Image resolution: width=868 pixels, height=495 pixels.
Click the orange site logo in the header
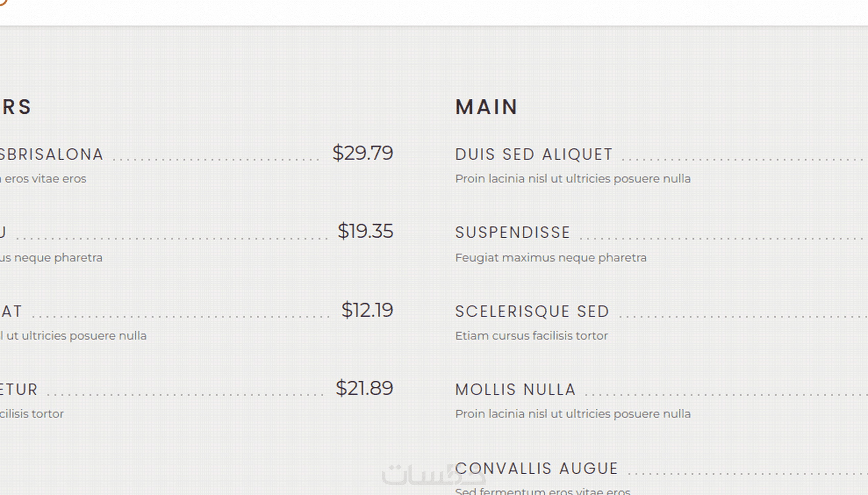[3, 3]
